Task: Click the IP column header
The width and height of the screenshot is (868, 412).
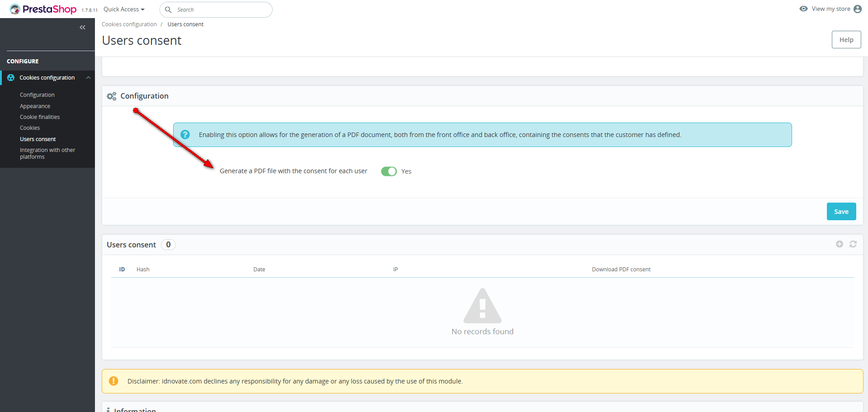Action: coord(396,270)
